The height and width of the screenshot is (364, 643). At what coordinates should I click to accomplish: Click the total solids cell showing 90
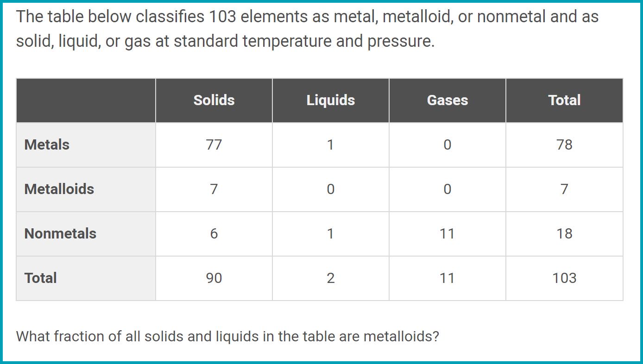[214, 278]
